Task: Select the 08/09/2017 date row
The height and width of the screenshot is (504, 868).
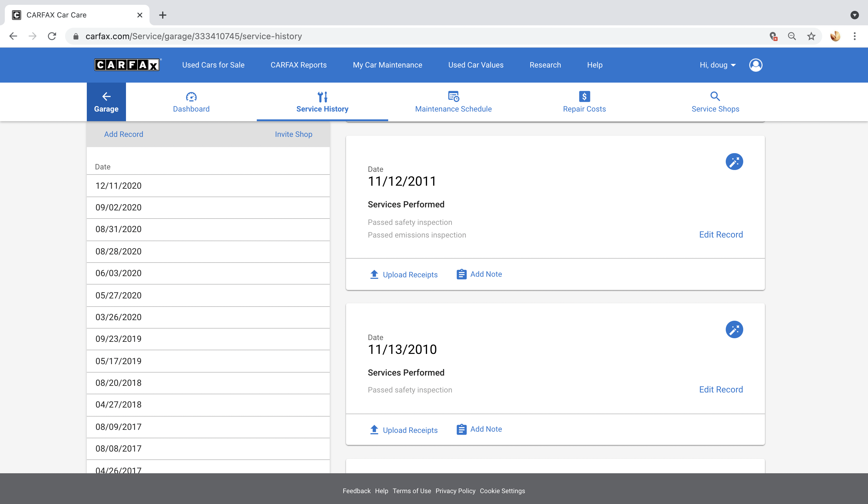Action: coord(208,427)
